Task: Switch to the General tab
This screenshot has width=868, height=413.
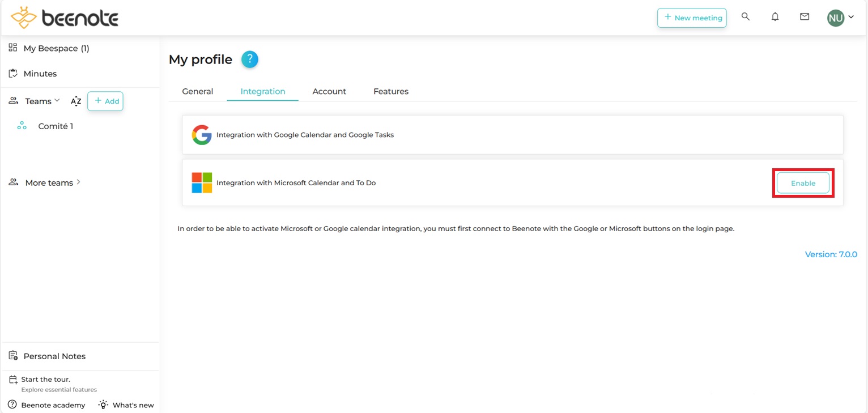Action: coord(197,91)
